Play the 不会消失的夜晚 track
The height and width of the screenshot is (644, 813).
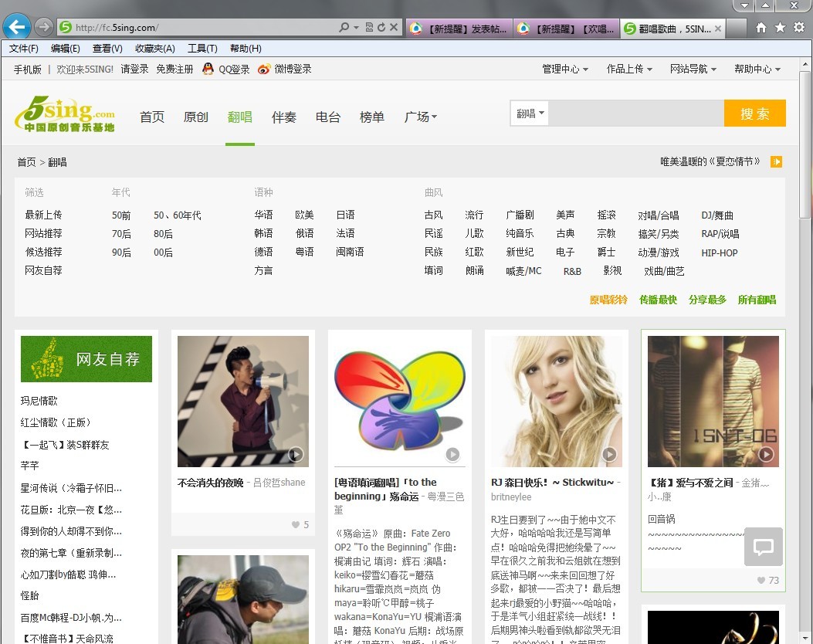[x=296, y=455]
